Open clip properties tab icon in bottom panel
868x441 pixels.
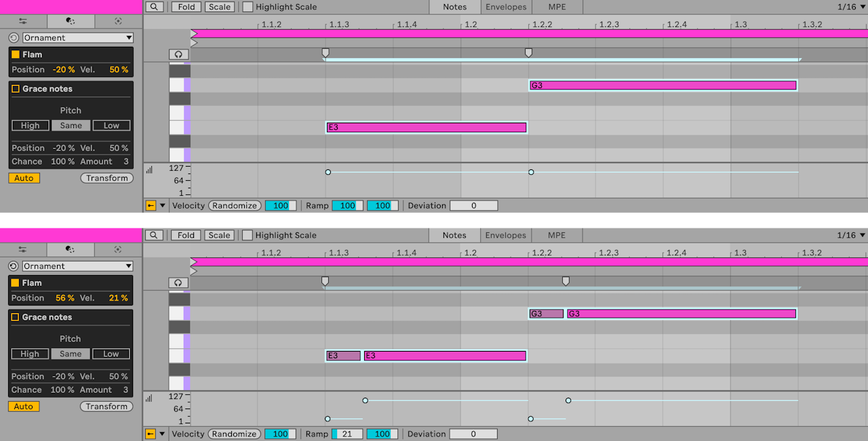tap(23, 249)
